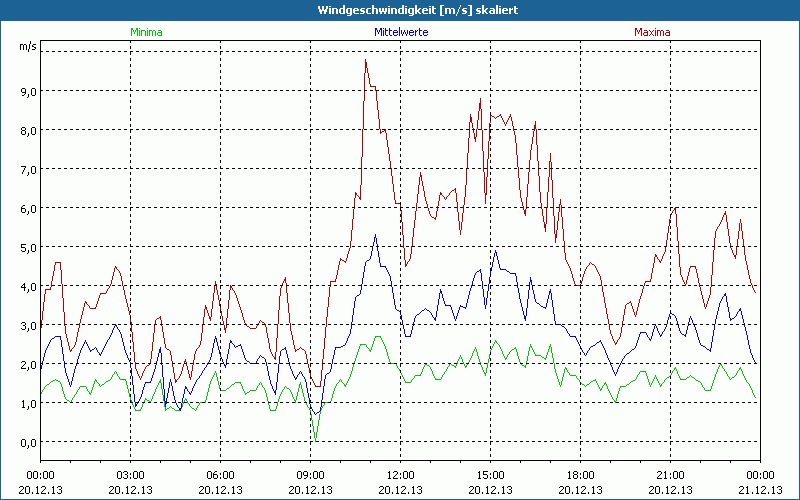Click the 2,0 y-axis value
Viewport: 800px width, 500px height.
click(x=28, y=364)
